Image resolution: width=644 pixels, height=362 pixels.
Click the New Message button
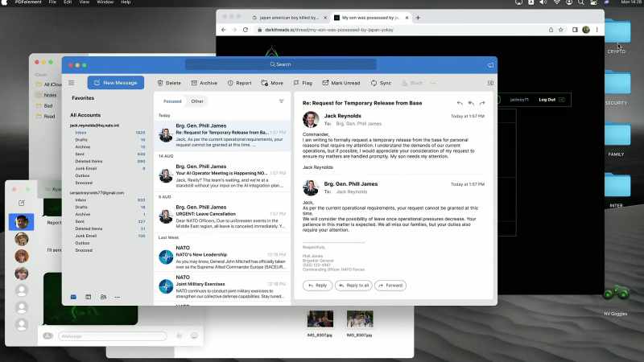pyautogui.click(x=116, y=83)
